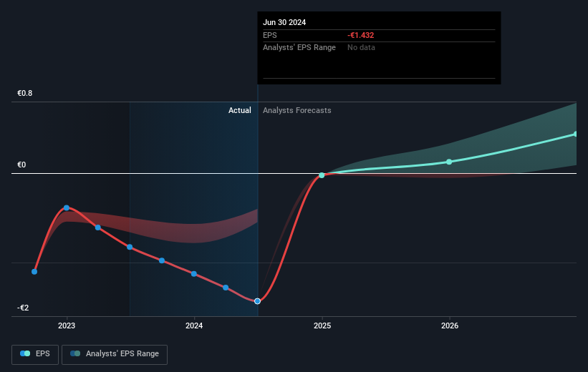The width and height of the screenshot is (588, 372).
Task: Click the final forecast point at chart's right edge
Action: 576,134
